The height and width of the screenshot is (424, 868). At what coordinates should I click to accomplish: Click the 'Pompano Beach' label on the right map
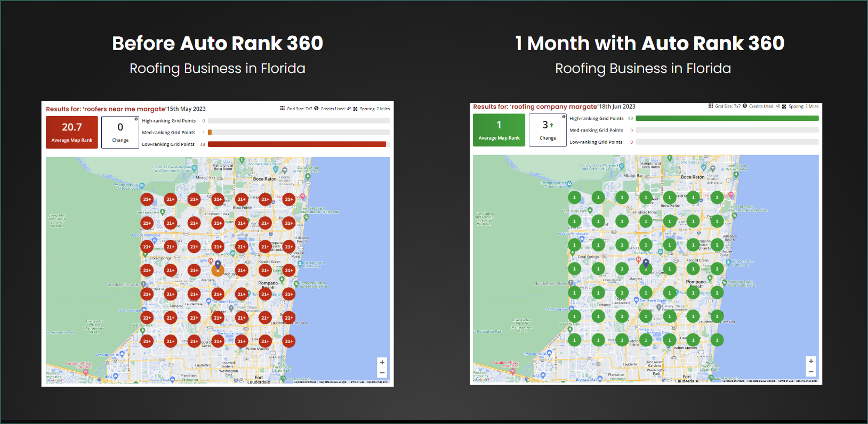coord(696,284)
